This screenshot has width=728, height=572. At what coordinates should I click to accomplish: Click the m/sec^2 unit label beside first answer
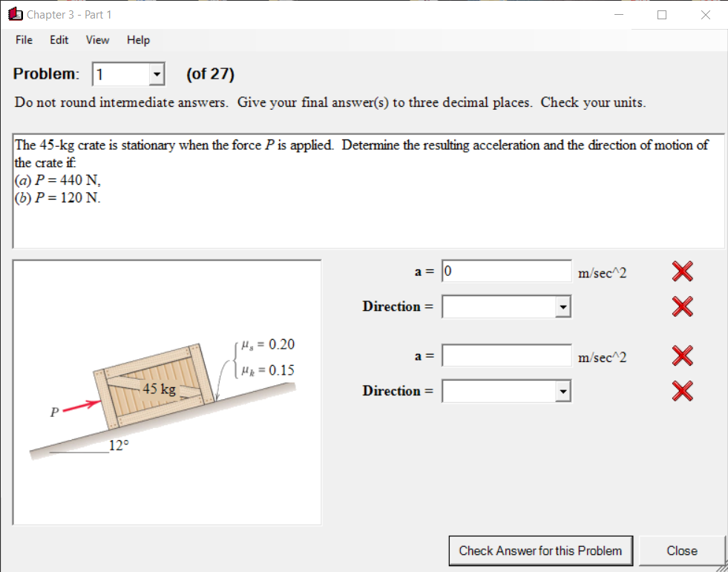(603, 272)
